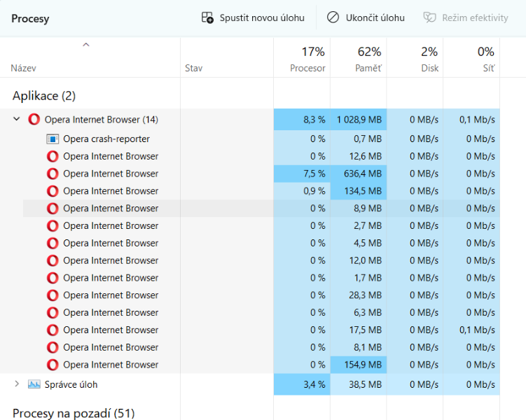Image resolution: width=526 pixels, height=420 pixels.
Task: Click the 3,4 % CPU cell of Správce úloh
Action: [x=302, y=384]
